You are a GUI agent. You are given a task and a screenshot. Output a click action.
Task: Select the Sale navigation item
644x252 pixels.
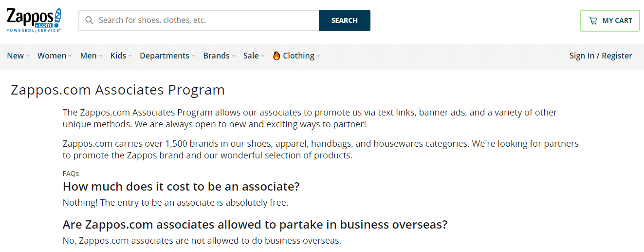click(251, 56)
